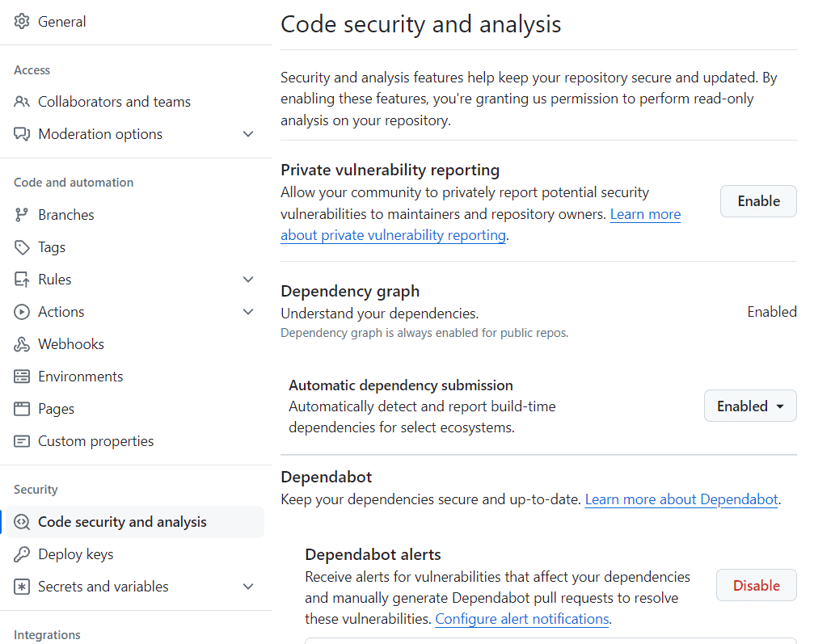
Task: Click the Pages browser icon
Action: point(21,409)
